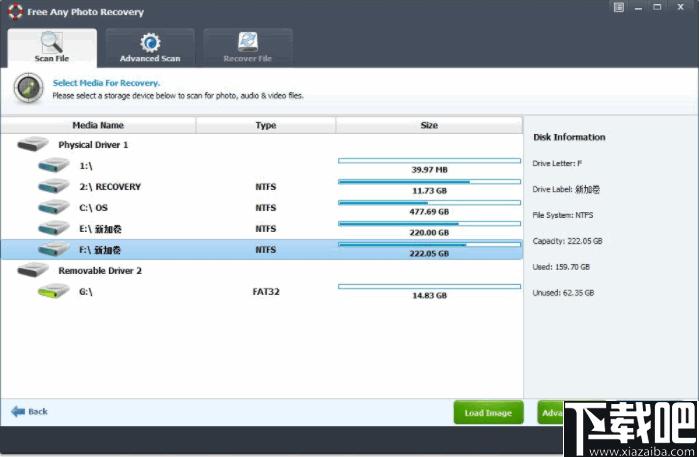The width and height of the screenshot is (699, 457).
Task: Sort by the Type column header
Action: click(266, 125)
